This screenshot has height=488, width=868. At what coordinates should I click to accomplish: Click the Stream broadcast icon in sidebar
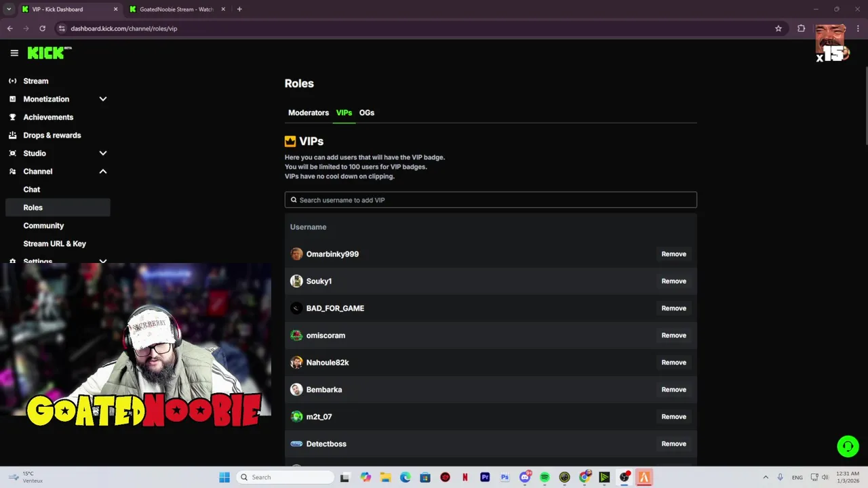tap(12, 81)
